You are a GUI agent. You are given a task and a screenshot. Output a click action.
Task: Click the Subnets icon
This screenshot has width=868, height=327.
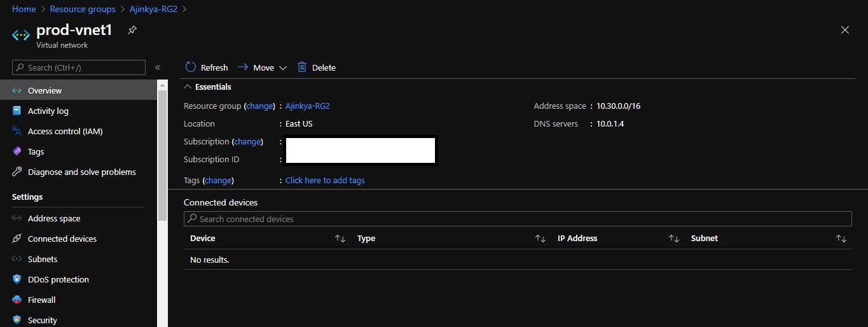(x=17, y=259)
